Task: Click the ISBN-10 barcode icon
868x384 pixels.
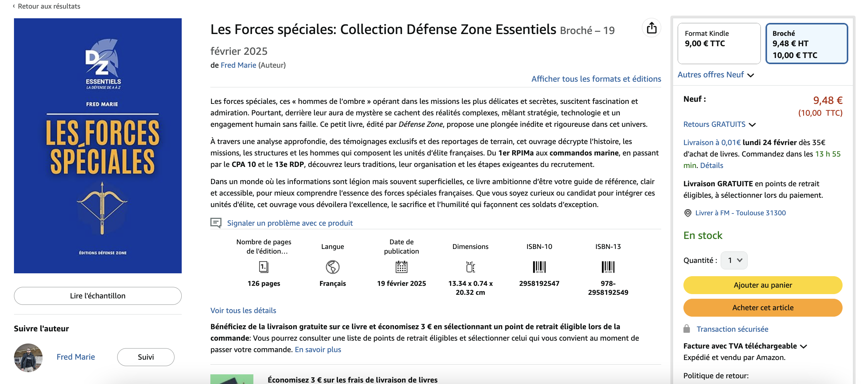Action: 539,267
